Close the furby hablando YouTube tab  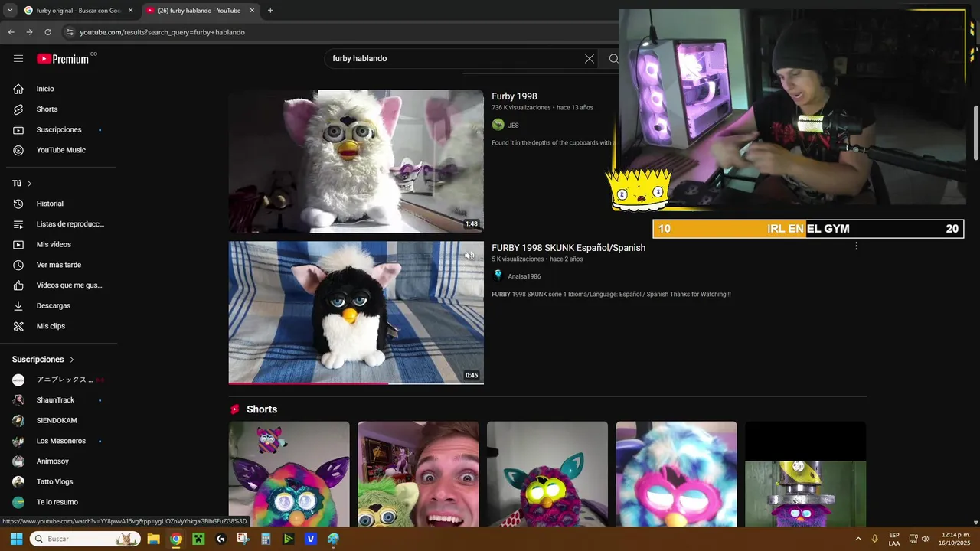(x=252, y=11)
